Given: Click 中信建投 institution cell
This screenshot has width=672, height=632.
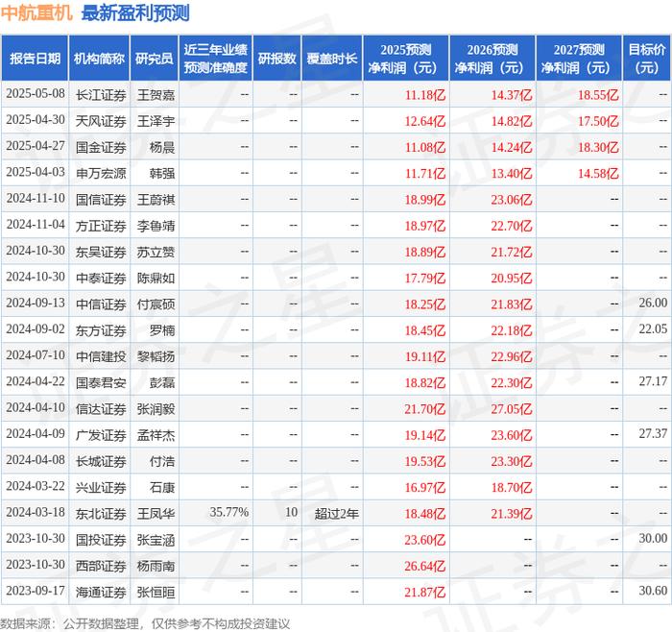Looking at the screenshot, I should [x=101, y=356].
